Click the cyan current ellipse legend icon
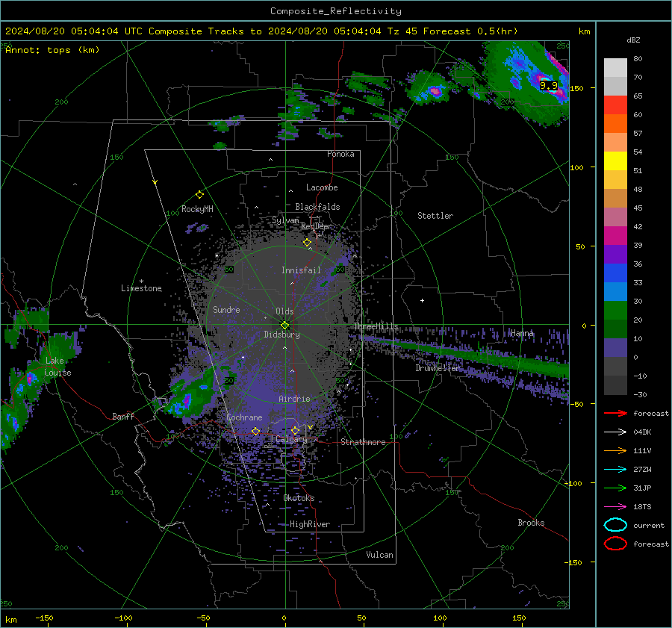 615,525
